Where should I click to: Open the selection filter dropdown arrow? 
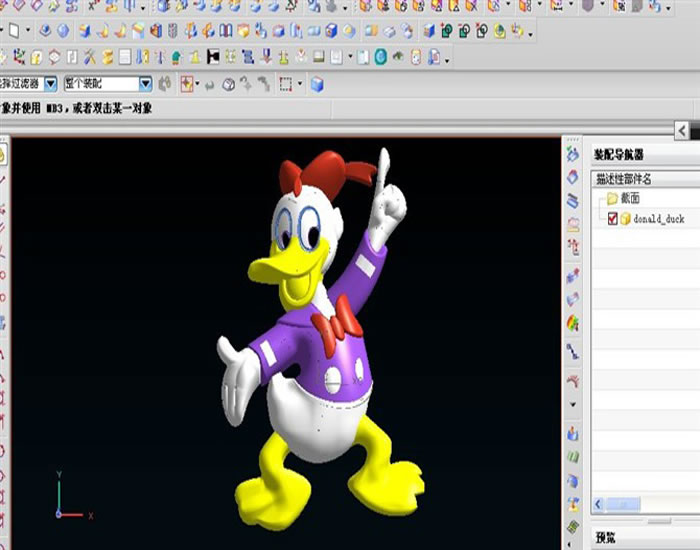(50, 85)
